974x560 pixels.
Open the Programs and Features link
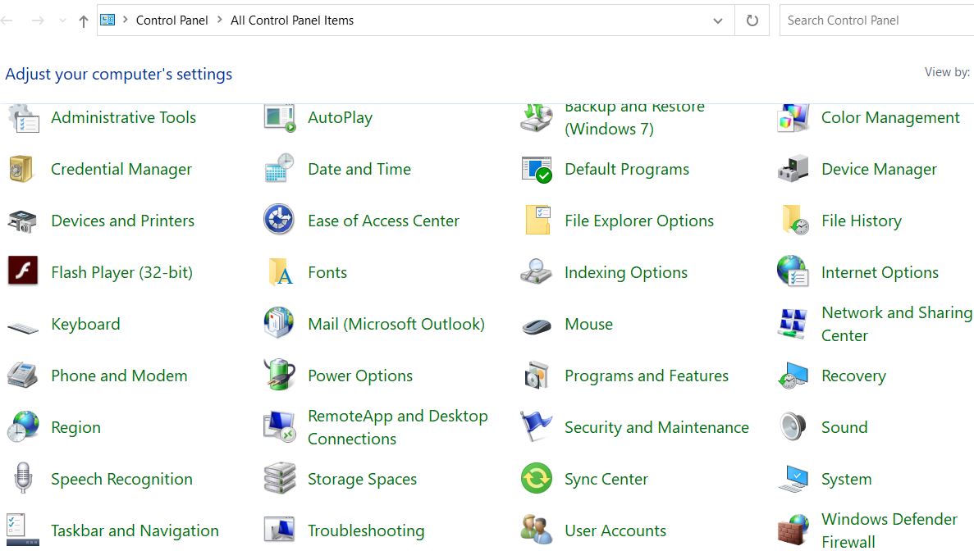point(647,376)
